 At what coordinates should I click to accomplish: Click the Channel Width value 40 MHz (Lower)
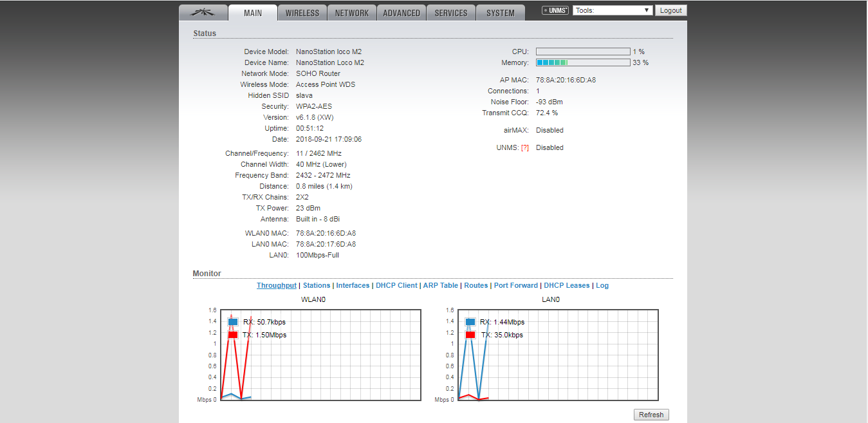(321, 164)
